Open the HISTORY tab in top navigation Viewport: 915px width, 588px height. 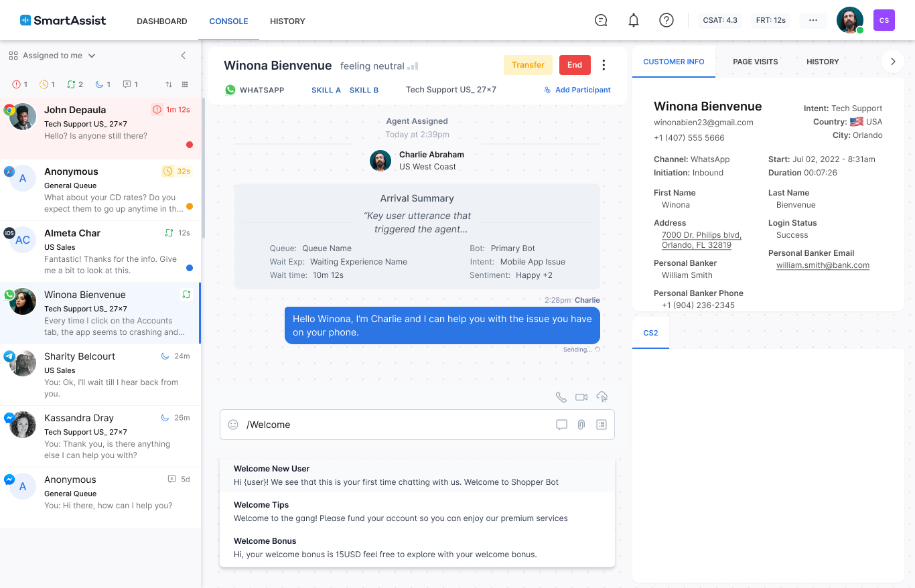pos(287,21)
